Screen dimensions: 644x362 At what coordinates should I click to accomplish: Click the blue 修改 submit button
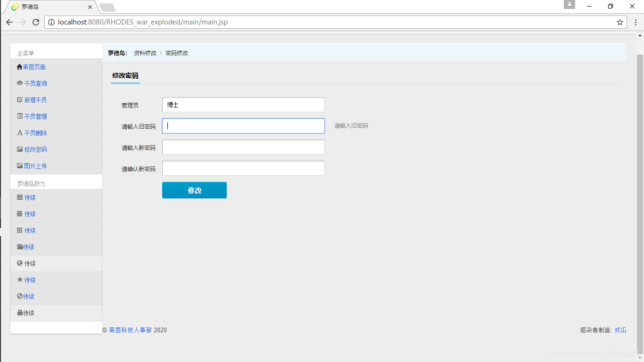click(194, 190)
